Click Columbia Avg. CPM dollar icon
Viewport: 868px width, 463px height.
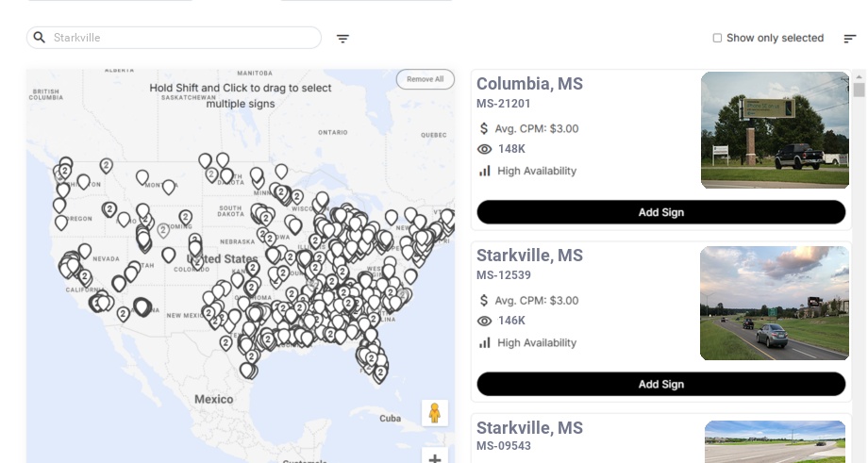(485, 128)
